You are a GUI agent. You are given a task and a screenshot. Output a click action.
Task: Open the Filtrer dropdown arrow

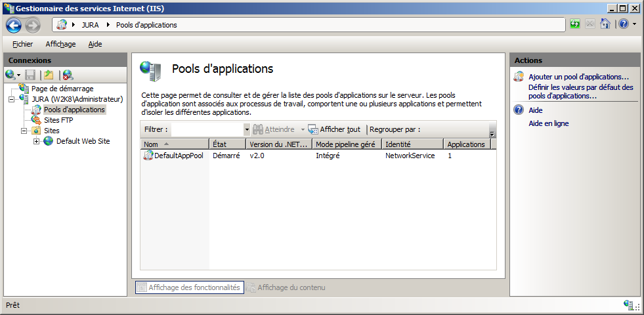(x=247, y=130)
